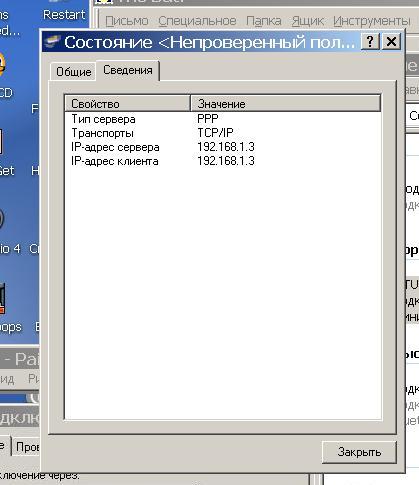This screenshot has width=419, height=485.
Task: Open the Ящик menu
Action: (307, 21)
